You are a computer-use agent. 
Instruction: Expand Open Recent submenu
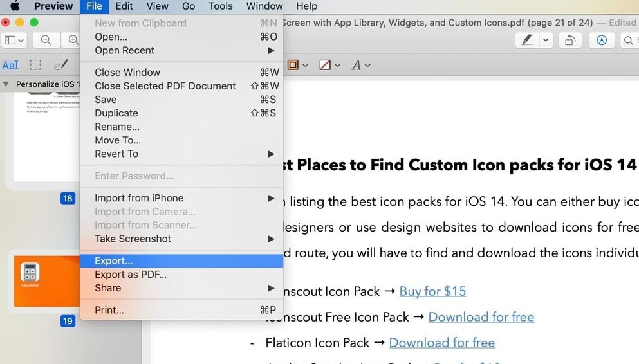pyautogui.click(x=181, y=51)
